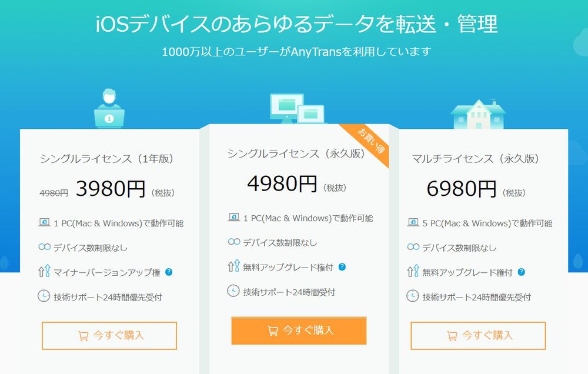Screen dimensions: 588x374
Task: Click the 6980円 price of マルチライセンス
Action: coord(462,189)
